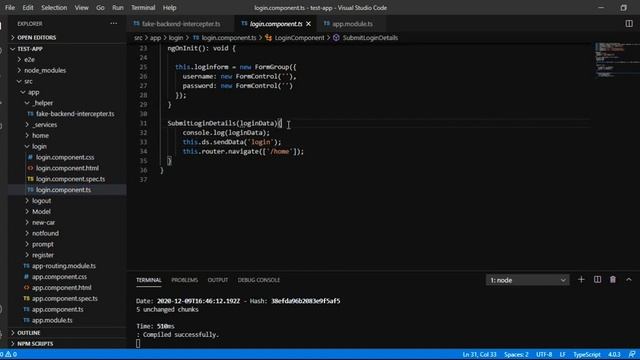640x360 pixels.
Task: Maximize panel with caret-up icon
Action: click(x=629, y=280)
